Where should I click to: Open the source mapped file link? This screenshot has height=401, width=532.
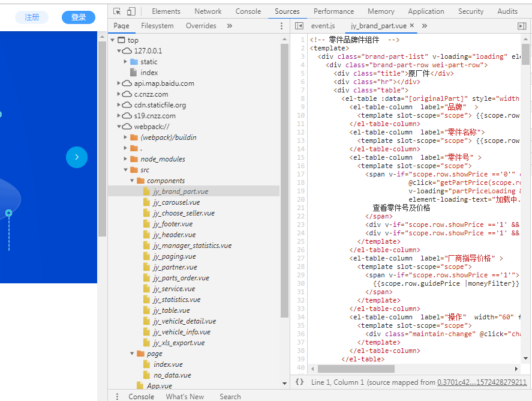point(482,382)
